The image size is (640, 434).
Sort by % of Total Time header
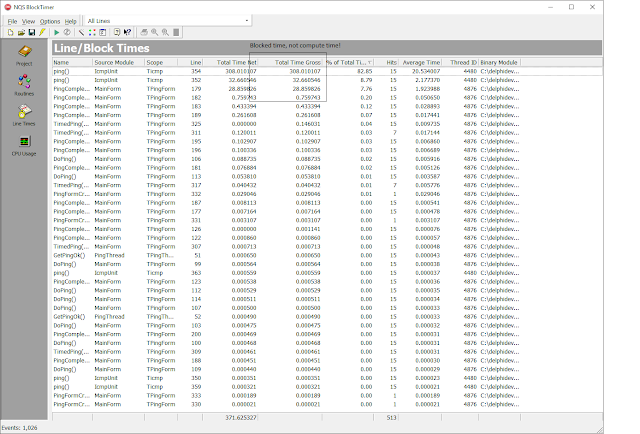pos(348,62)
